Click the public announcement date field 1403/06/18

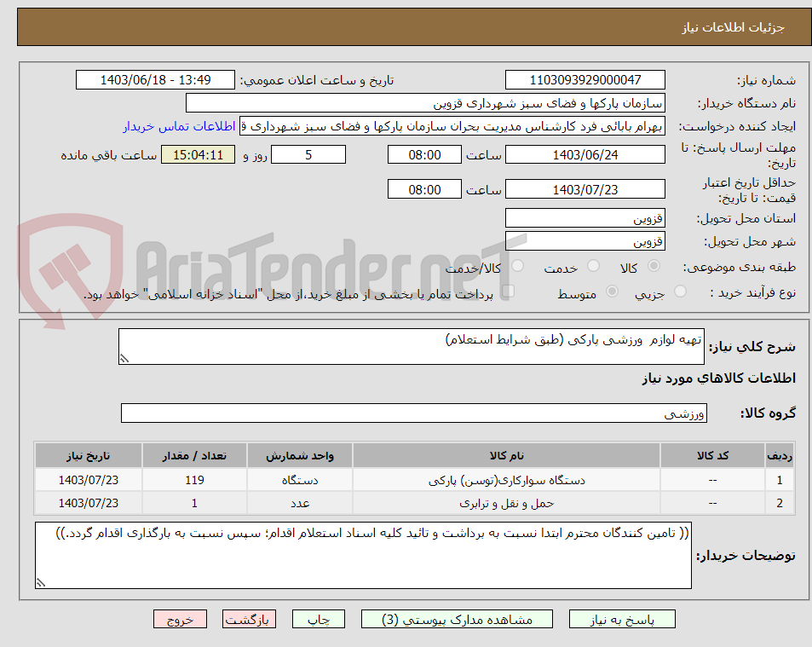tap(155, 80)
